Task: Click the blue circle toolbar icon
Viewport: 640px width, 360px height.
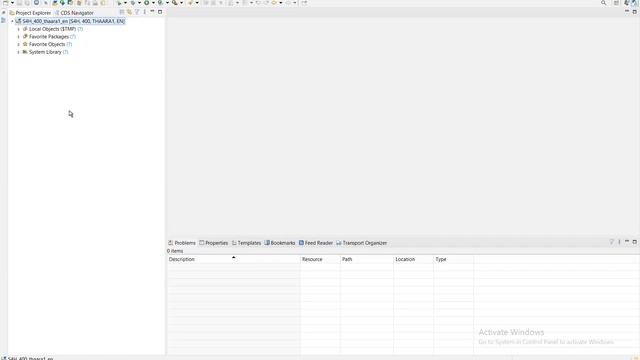Action: [x=36, y=3]
